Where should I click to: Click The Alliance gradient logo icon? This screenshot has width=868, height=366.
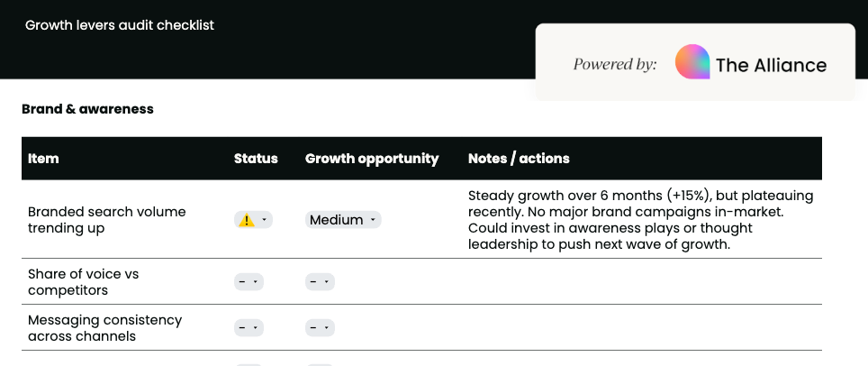tap(692, 63)
